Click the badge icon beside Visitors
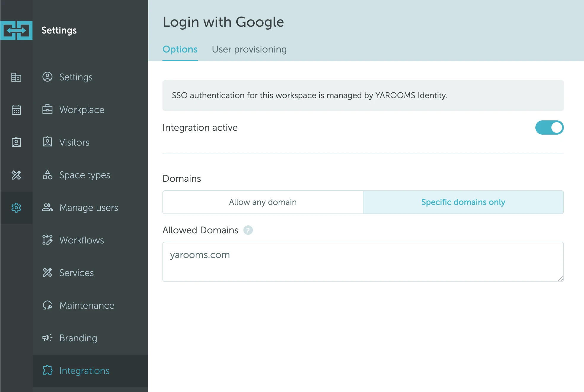 tap(47, 142)
